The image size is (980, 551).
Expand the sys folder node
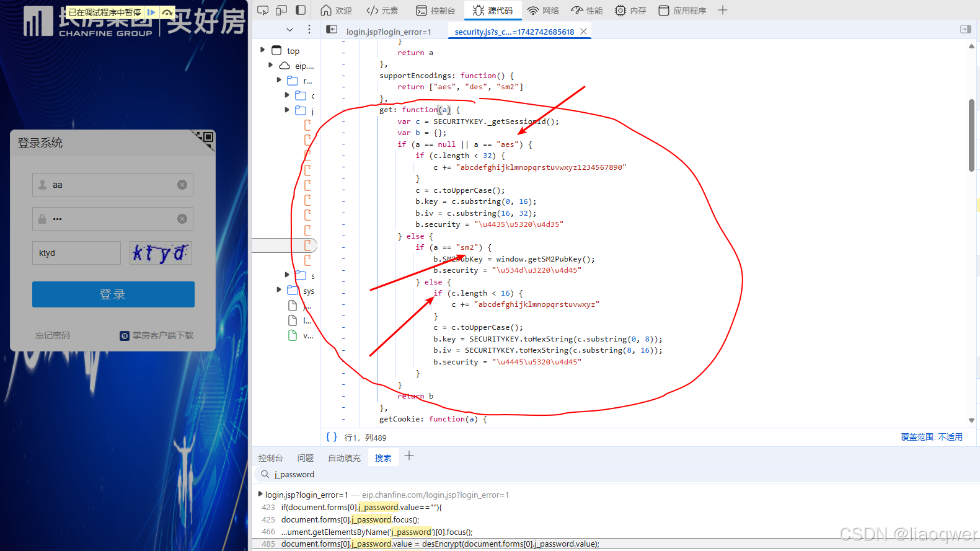[279, 289]
